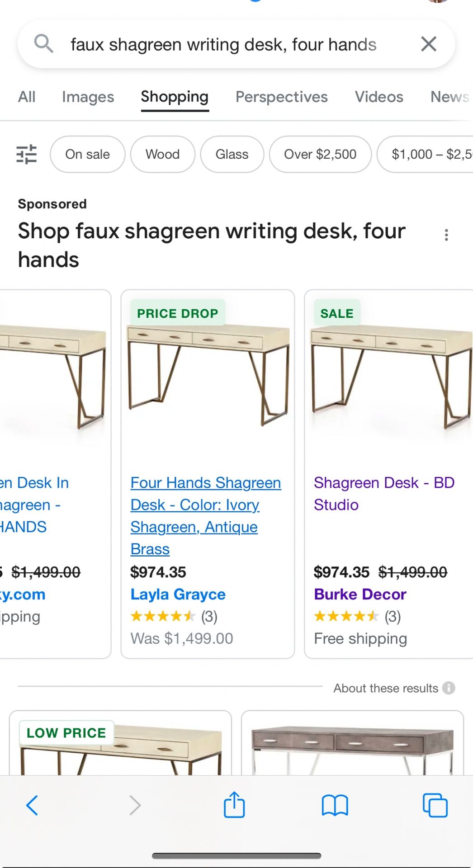Open the Perspectives tab
Screen dimensions: 473x868
click(x=281, y=97)
